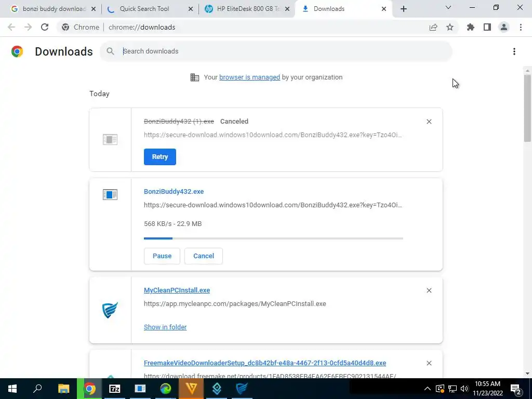Viewport: 532px width, 399px height.
Task: Open the notification center icon
Action: [x=516, y=389]
